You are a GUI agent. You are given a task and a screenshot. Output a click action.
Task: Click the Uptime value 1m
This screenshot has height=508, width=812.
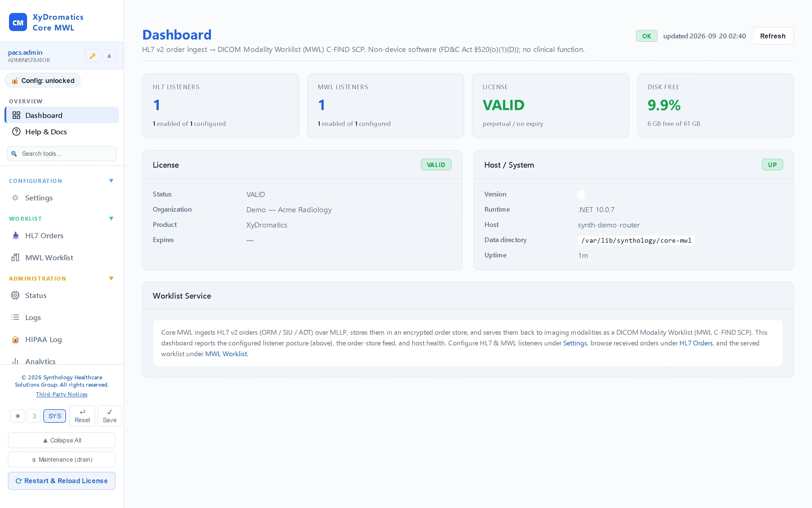583,255
